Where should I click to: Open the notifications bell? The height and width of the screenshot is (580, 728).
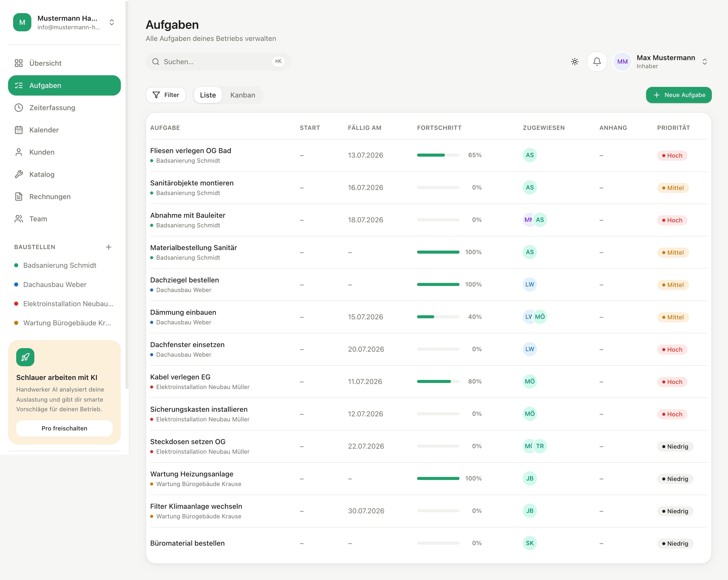point(597,62)
